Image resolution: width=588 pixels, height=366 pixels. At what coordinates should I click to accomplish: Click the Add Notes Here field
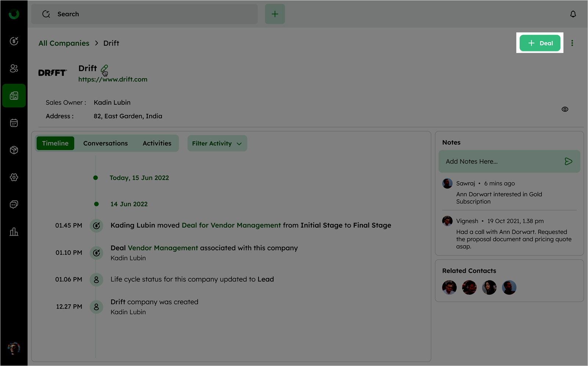[509, 161]
